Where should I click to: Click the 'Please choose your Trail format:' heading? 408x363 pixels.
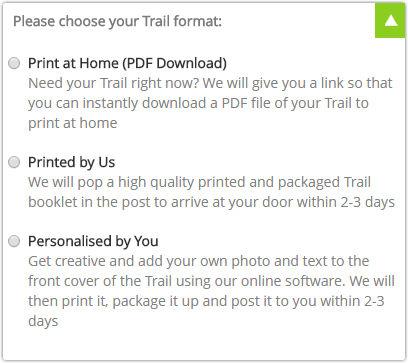pyautogui.click(x=117, y=21)
